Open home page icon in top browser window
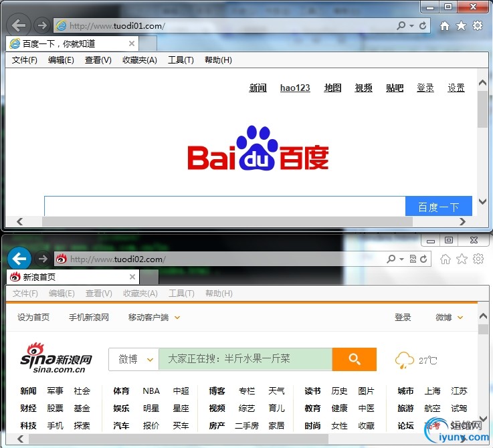This screenshot has width=493, height=448. tap(445, 25)
